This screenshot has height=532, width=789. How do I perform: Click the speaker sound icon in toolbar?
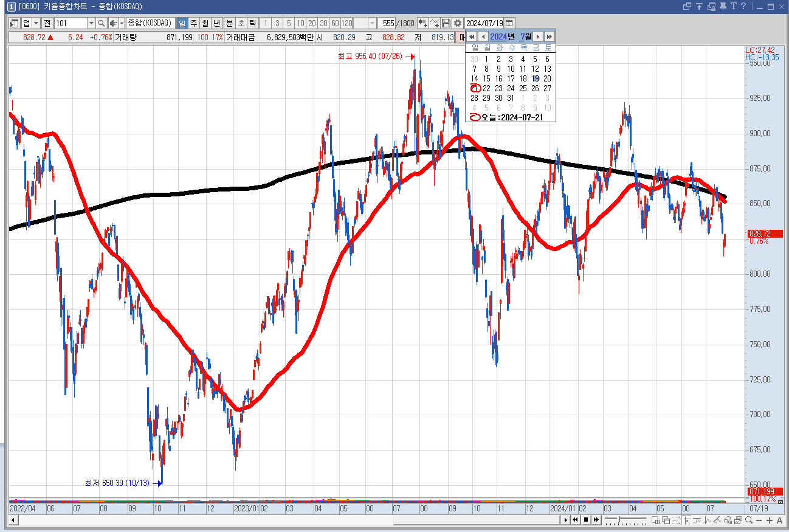point(112,23)
